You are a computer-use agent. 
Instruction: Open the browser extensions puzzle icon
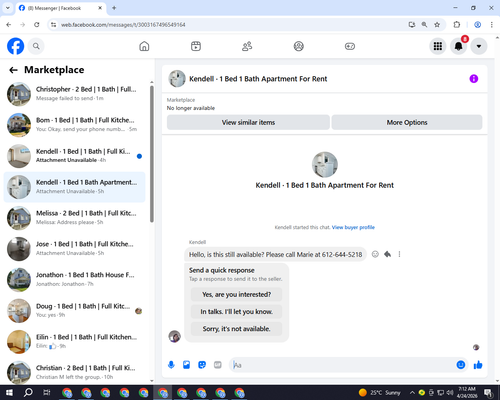(x=457, y=25)
